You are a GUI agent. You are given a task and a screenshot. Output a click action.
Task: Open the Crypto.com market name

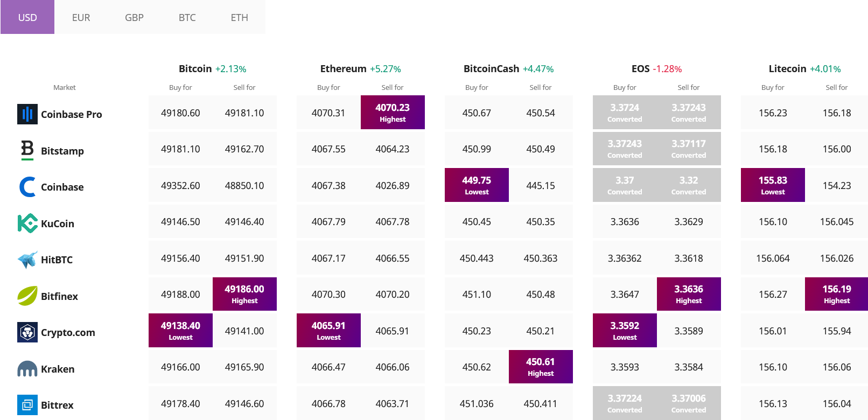(x=68, y=332)
